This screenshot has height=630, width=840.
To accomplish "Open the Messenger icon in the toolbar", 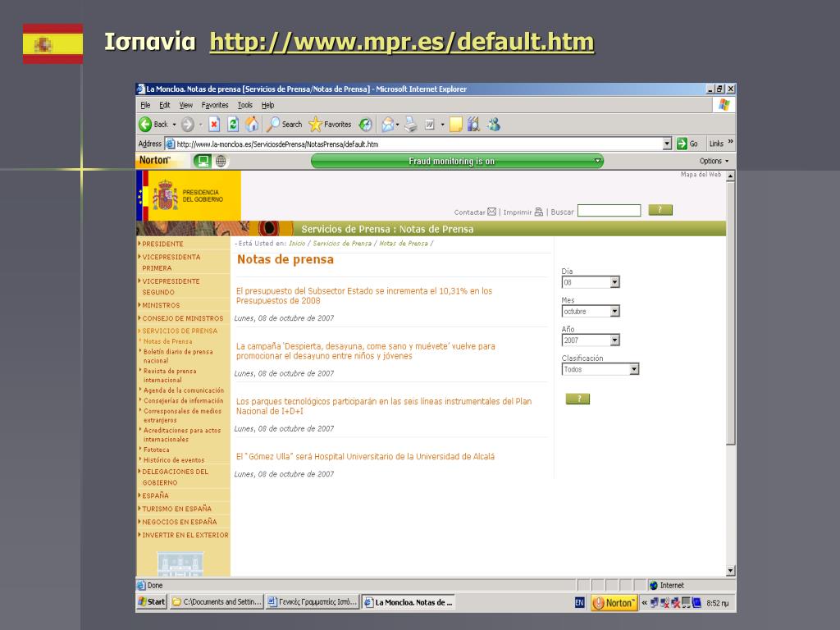I will (493, 125).
